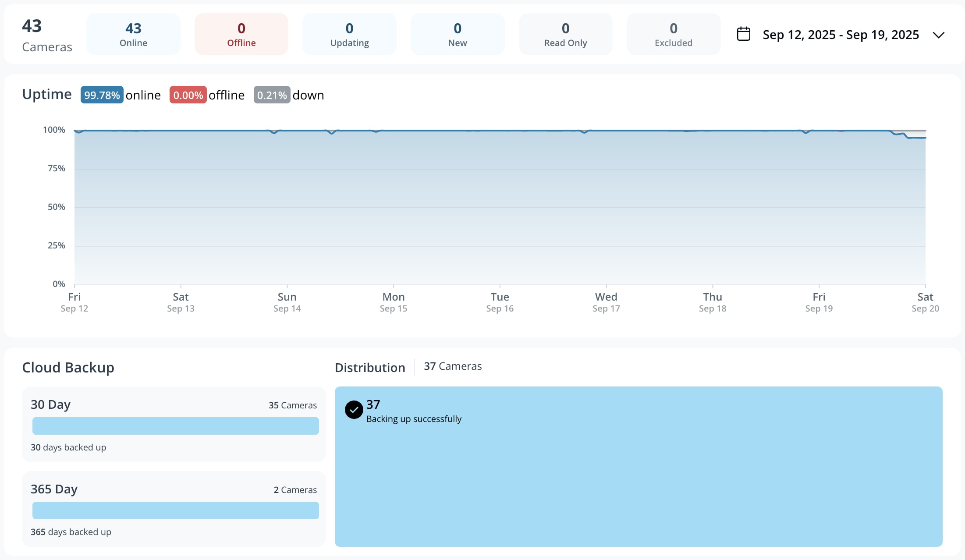Switch to the Distribution section
965x560 pixels.
pyautogui.click(x=370, y=368)
